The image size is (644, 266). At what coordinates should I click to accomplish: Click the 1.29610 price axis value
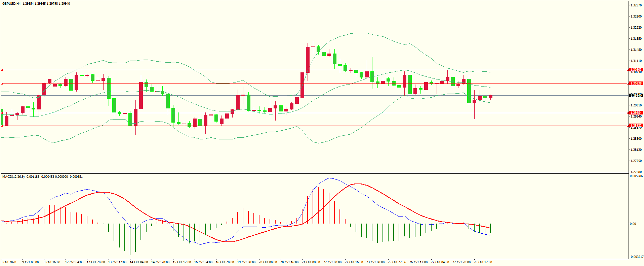point(636,105)
